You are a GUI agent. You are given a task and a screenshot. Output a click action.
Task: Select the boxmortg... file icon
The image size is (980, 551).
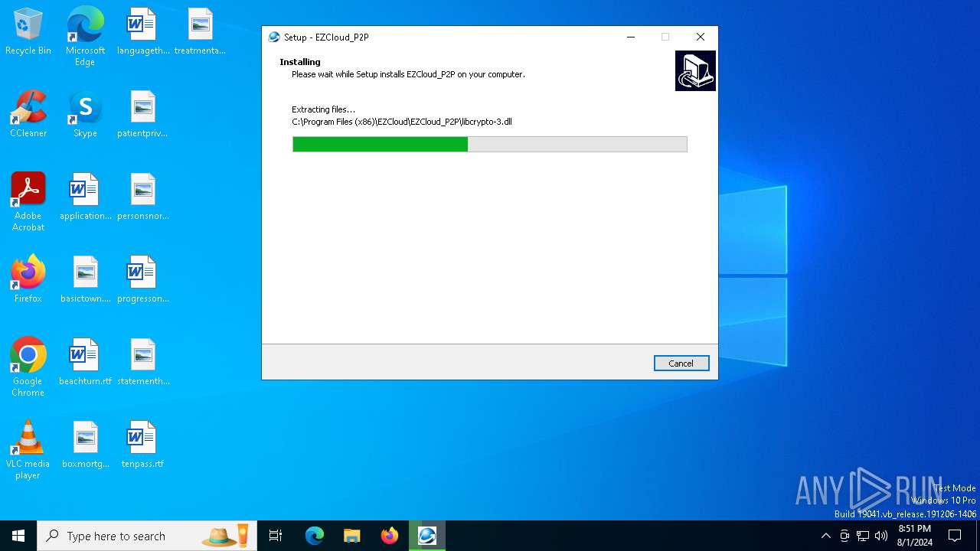coord(85,445)
